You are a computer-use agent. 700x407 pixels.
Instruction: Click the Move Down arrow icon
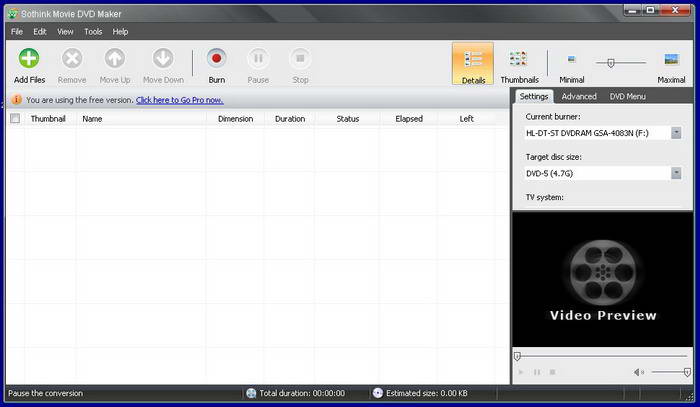point(163,58)
